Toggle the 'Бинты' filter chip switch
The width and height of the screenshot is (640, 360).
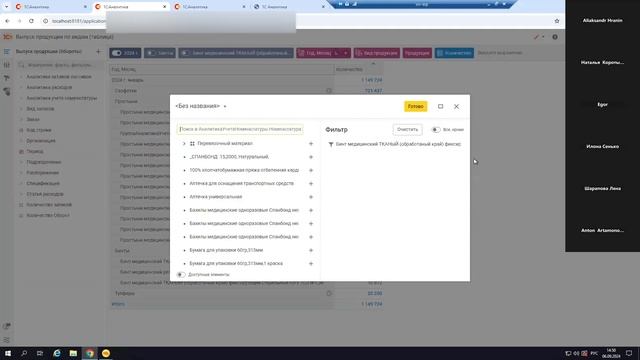click(151, 53)
